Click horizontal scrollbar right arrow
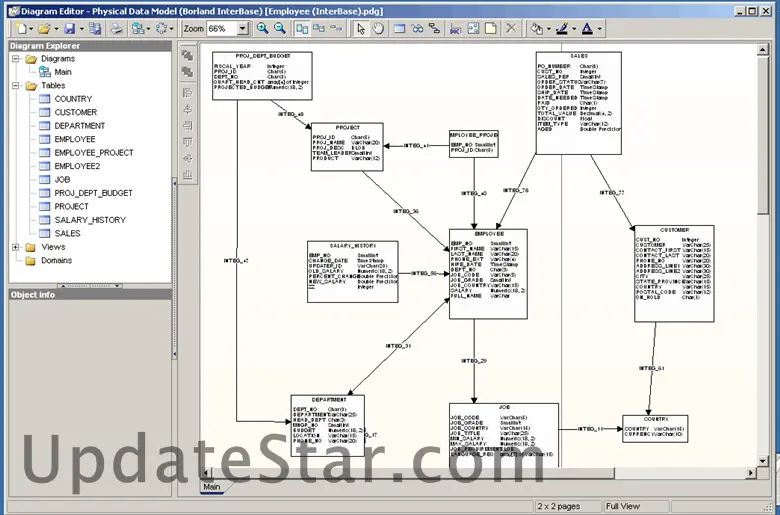This screenshot has width=780, height=515. [751, 473]
